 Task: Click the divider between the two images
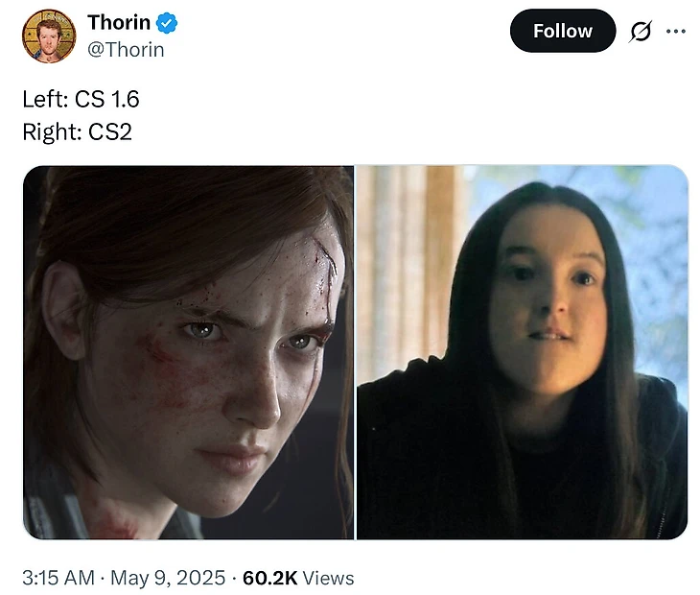click(x=355, y=352)
